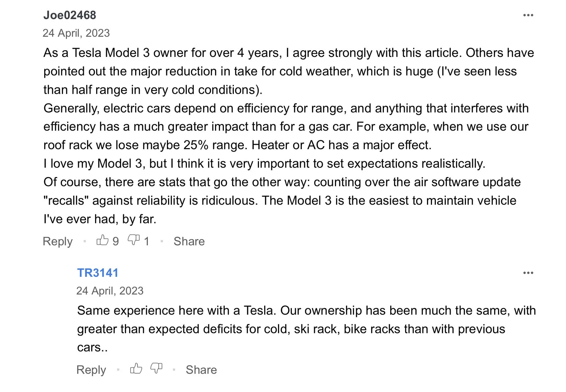Open the TR3141 user profile link
The height and width of the screenshot is (392, 566).
click(98, 273)
